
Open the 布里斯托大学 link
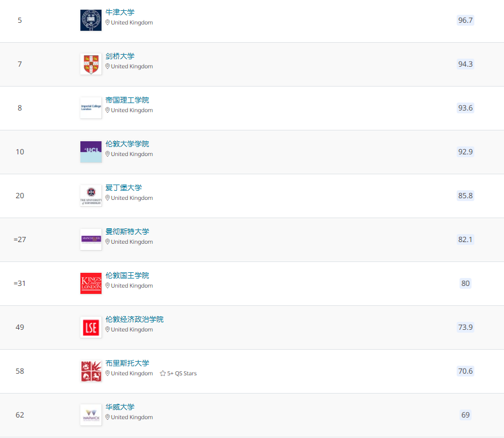[x=127, y=363]
